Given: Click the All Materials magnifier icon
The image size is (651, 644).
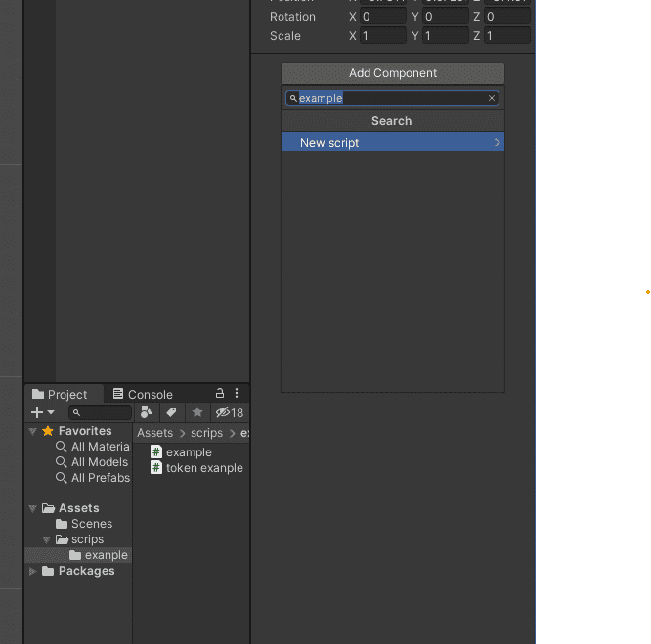Looking at the screenshot, I should point(61,447).
